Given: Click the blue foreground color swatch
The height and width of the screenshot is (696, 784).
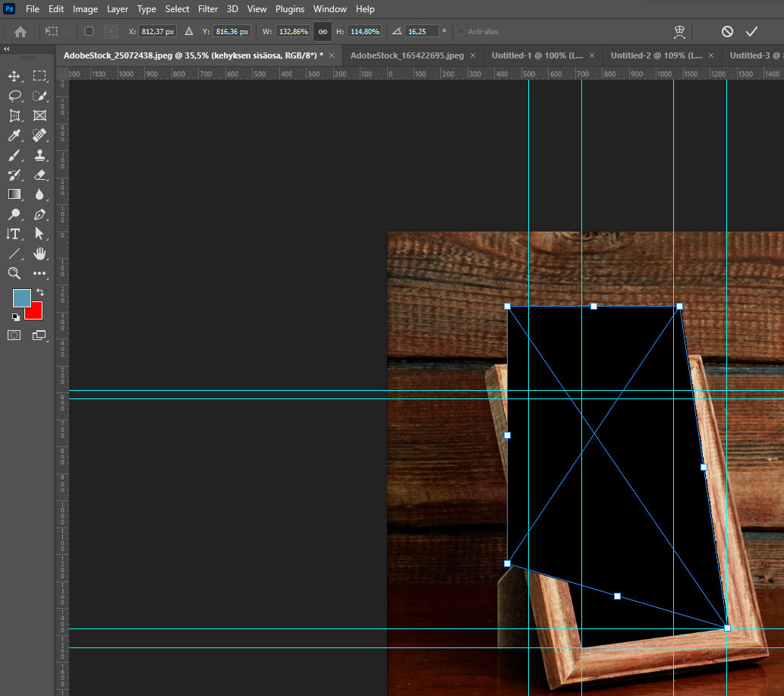Looking at the screenshot, I should point(21,298).
